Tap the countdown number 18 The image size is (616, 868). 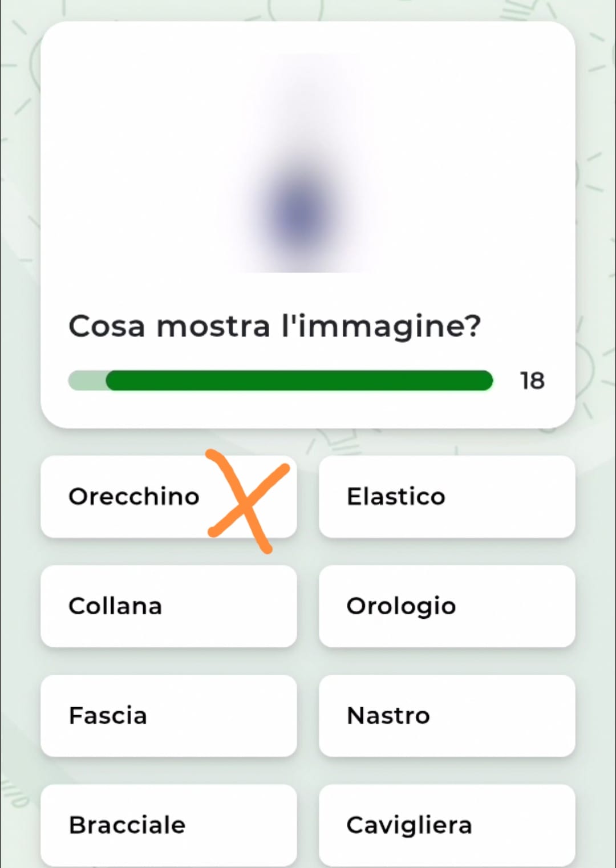pos(532,381)
